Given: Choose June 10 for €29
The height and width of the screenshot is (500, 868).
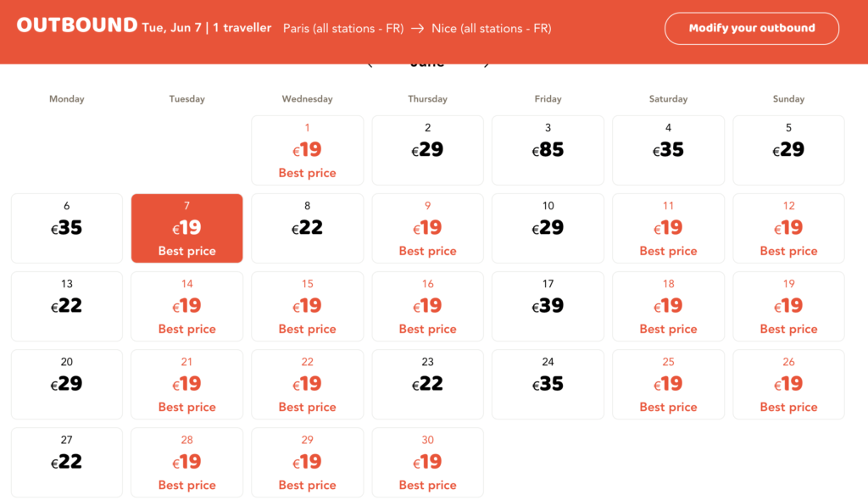Looking at the screenshot, I should [x=548, y=228].
